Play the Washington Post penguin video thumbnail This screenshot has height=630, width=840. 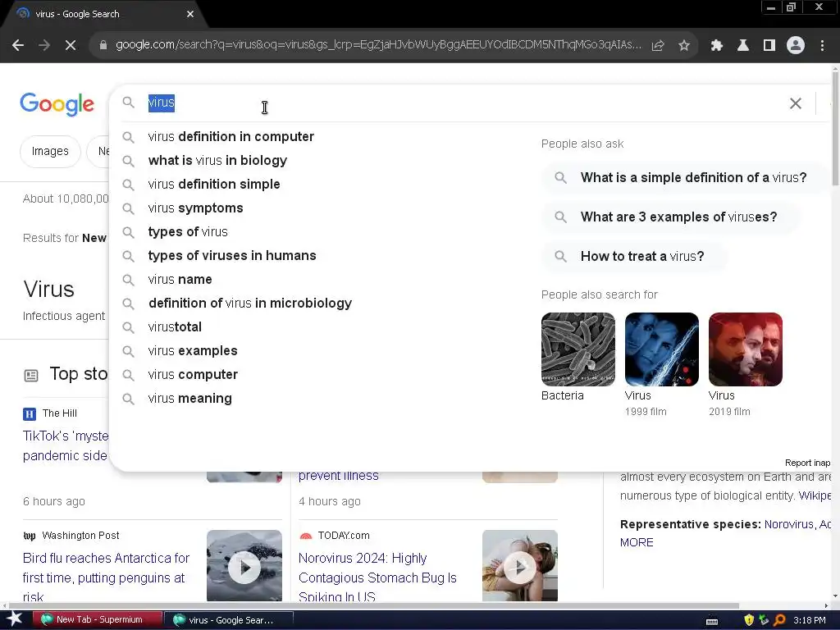(244, 566)
